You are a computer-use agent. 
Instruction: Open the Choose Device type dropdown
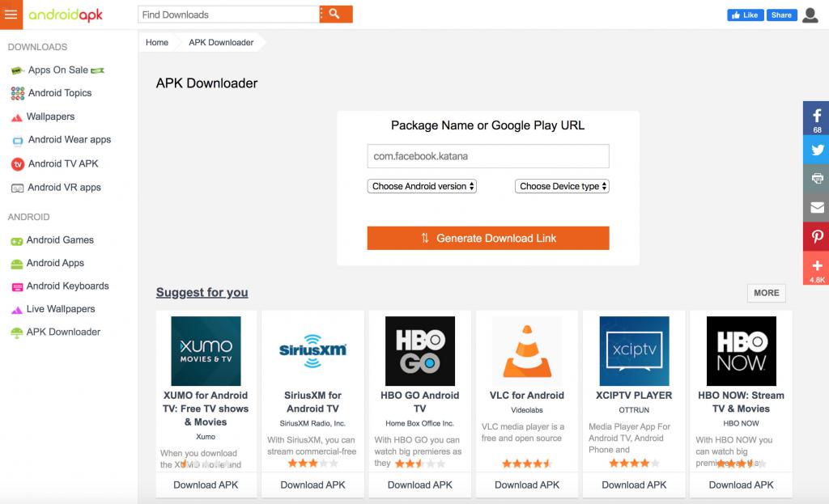click(x=562, y=186)
